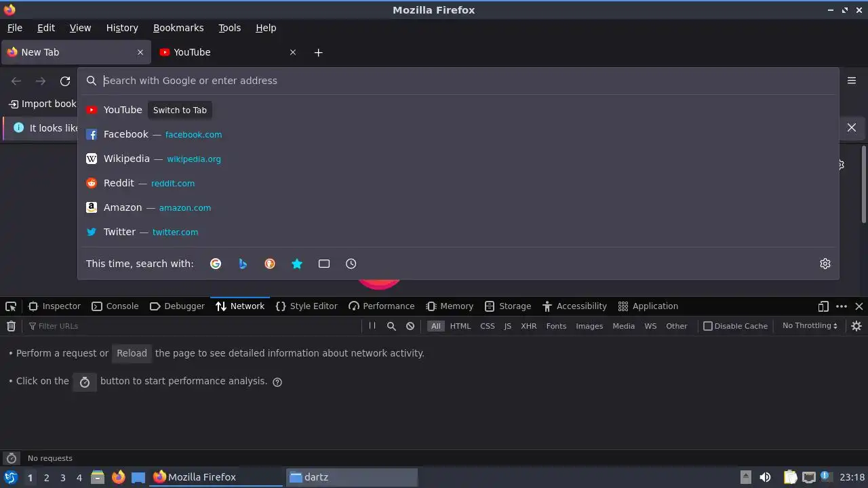The width and height of the screenshot is (868, 488).
Task: Open the Bookmarks menu
Action: point(178,28)
